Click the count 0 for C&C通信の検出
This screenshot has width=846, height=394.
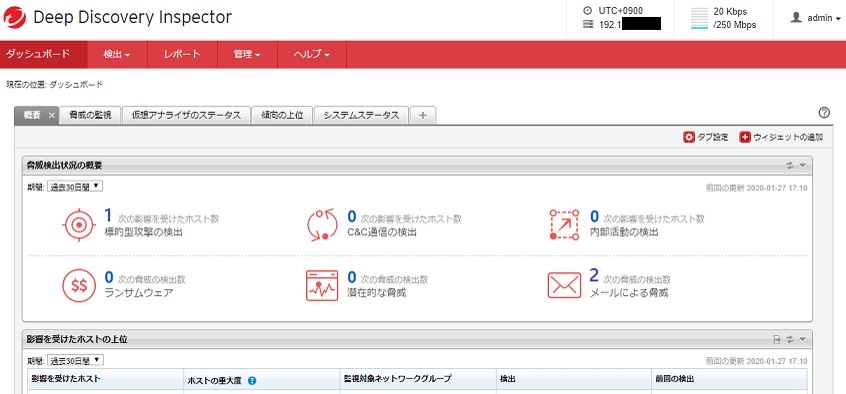(x=352, y=216)
